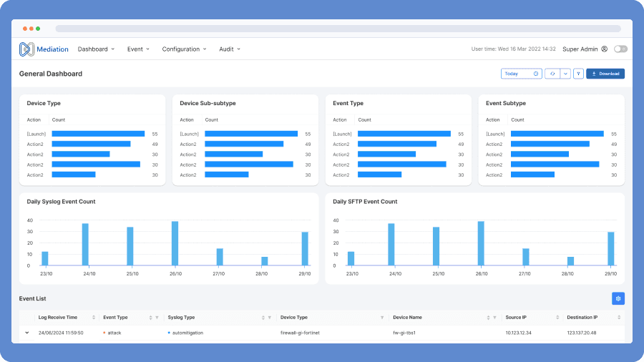Open the Dashboard menu
644x362 pixels.
[x=96, y=49]
